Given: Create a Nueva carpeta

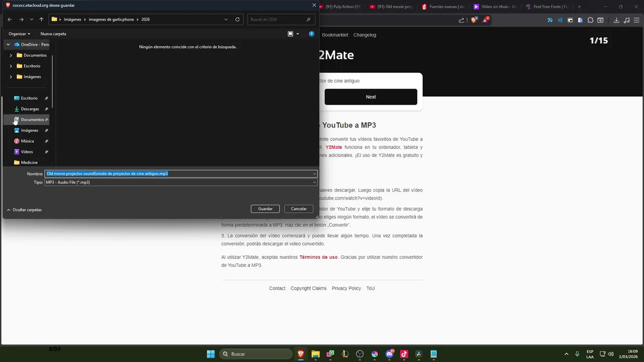Looking at the screenshot, I should click(x=53, y=34).
